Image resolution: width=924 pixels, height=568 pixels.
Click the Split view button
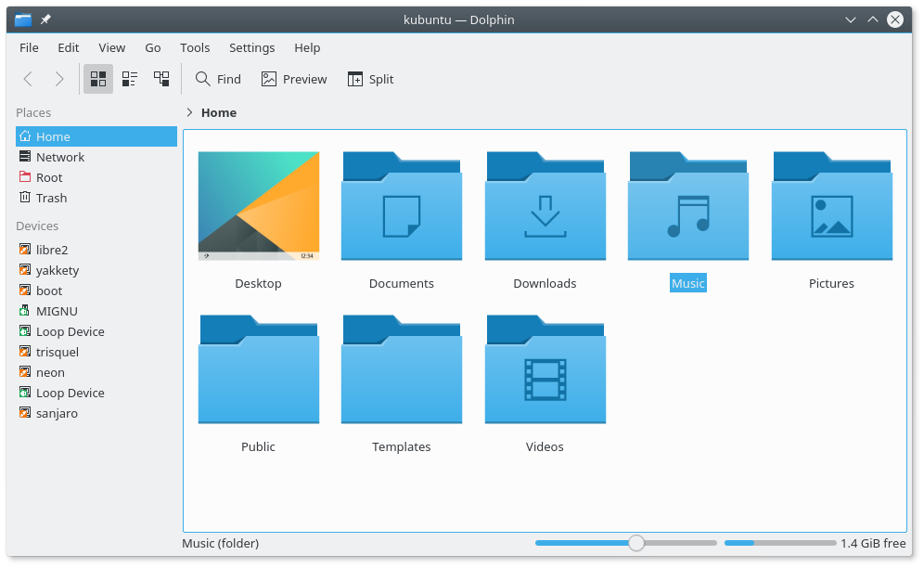(x=370, y=79)
